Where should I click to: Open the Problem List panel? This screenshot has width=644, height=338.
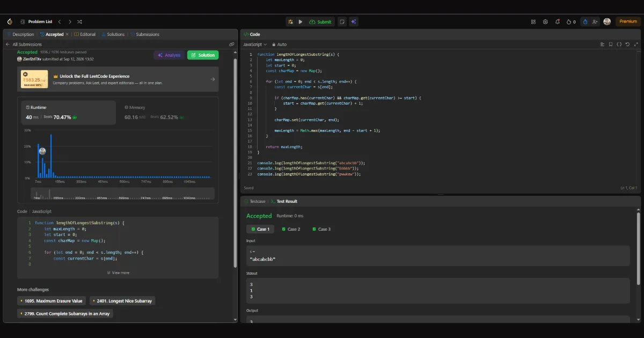pyautogui.click(x=36, y=21)
